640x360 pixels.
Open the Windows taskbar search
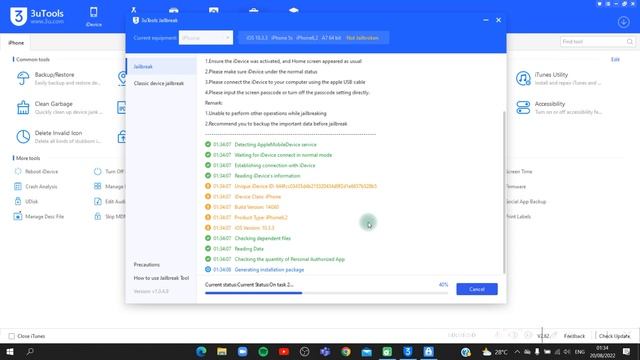tap(30, 351)
